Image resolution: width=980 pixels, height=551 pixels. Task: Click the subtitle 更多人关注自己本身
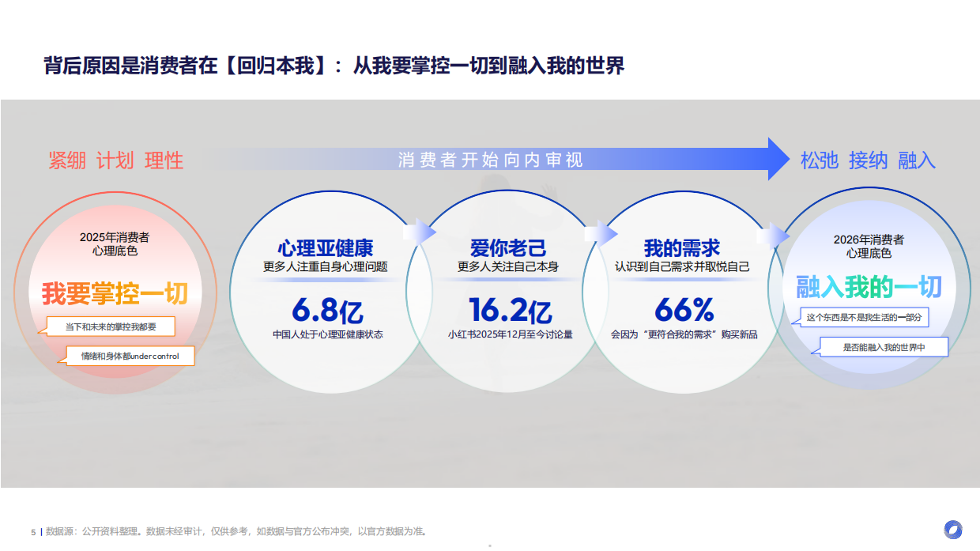coord(507,267)
